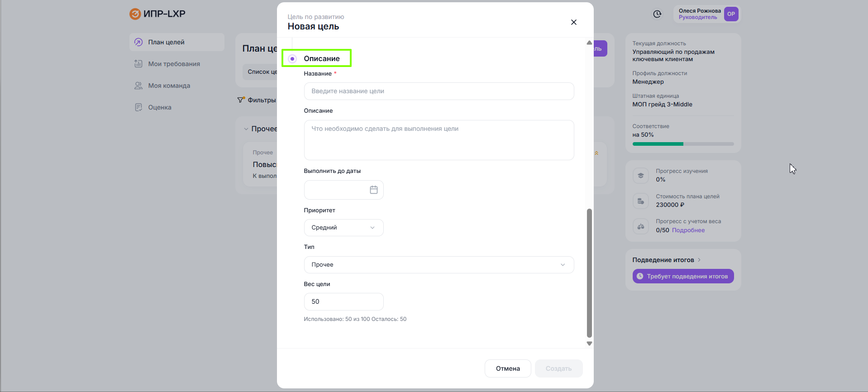Click the history clock icon in header
The image size is (868, 392).
coord(657,14)
